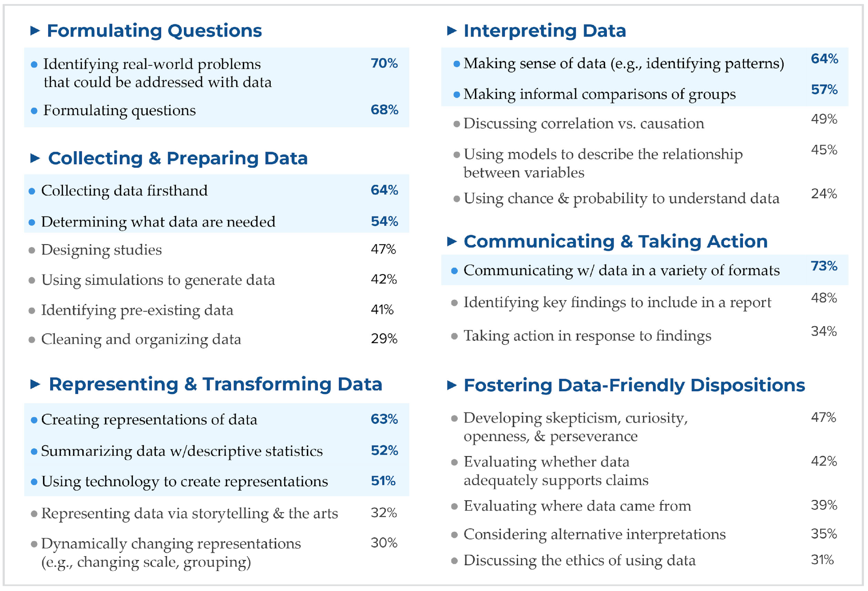The image size is (868, 591).
Task: Click the blue bullet next to Formulating questions
Action: click(x=34, y=111)
